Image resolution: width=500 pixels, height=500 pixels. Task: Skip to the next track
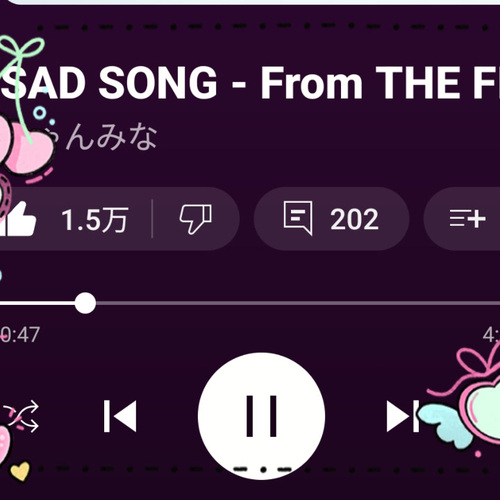(403, 416)
